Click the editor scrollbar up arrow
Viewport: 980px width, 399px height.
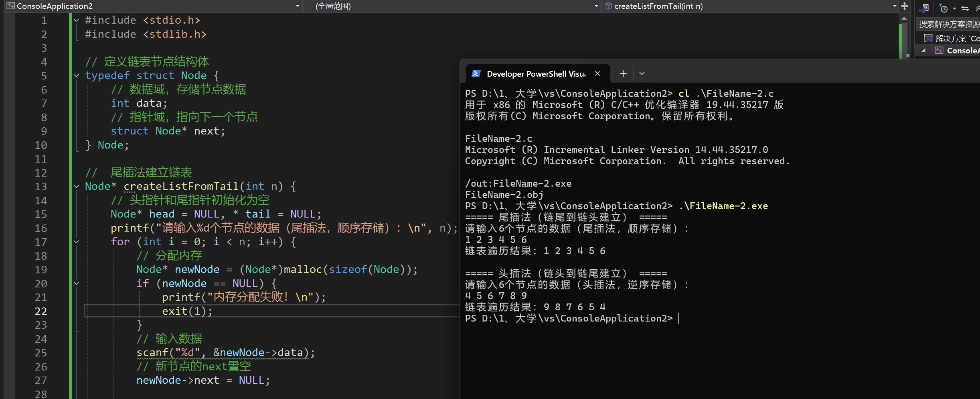[x=904, y=18]
